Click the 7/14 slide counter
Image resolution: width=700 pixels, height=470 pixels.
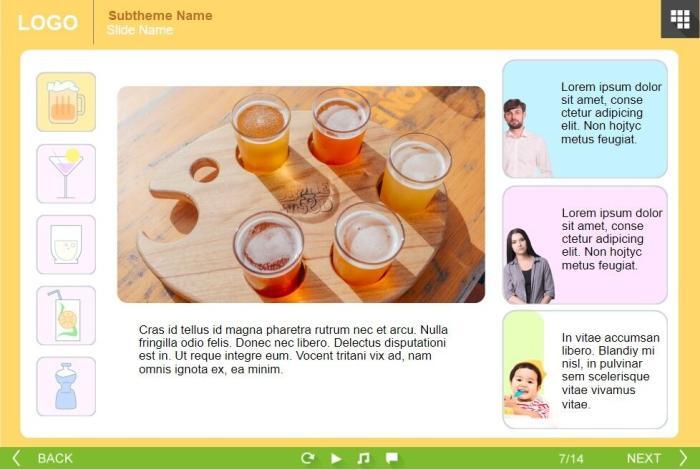[x=571, y=458]
